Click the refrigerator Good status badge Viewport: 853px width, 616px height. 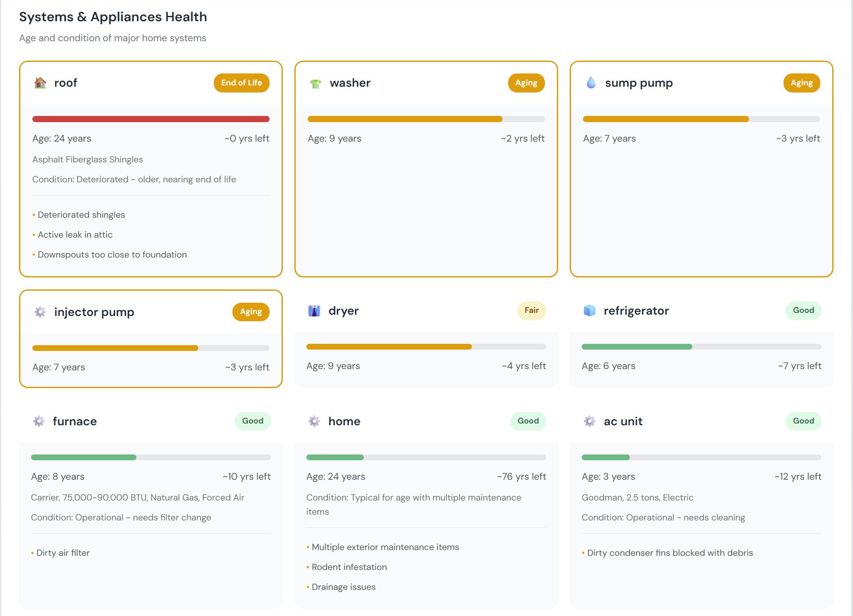803,311
